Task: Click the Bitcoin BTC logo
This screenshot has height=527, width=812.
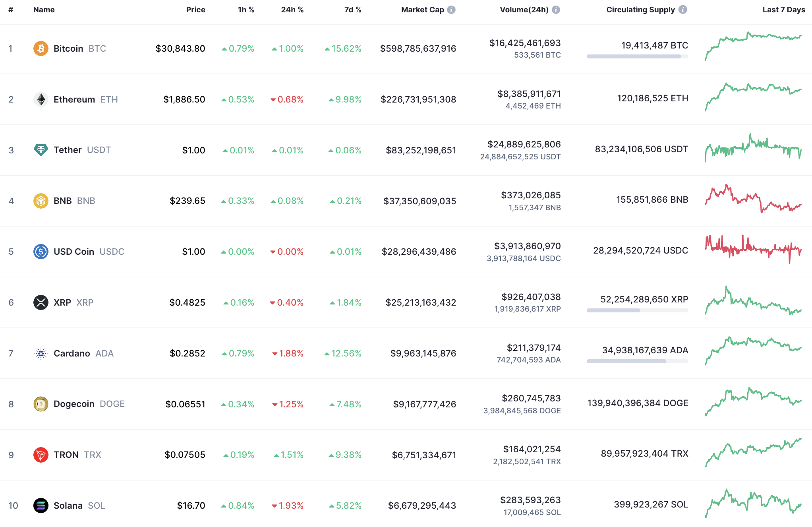Action: point(41,48)
